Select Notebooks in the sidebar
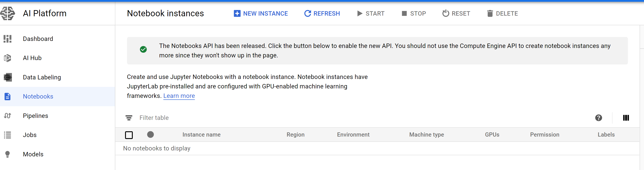644x170 pixels. coord(57,97)
